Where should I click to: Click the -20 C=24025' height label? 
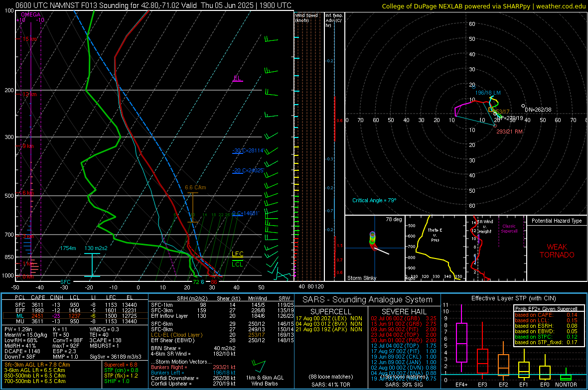click(248, 170)
